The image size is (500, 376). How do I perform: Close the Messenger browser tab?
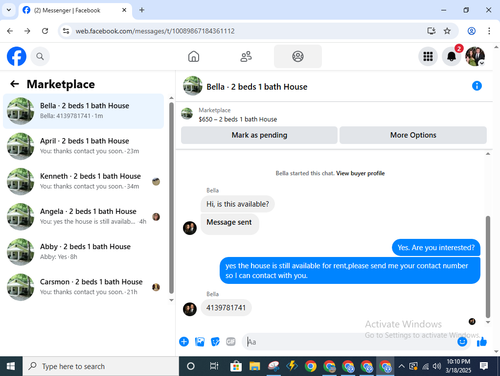(124, 10)
